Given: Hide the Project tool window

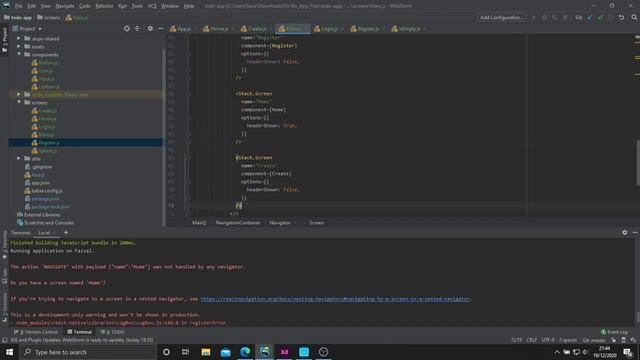Looking at the screenshot, I should (161, 29).
